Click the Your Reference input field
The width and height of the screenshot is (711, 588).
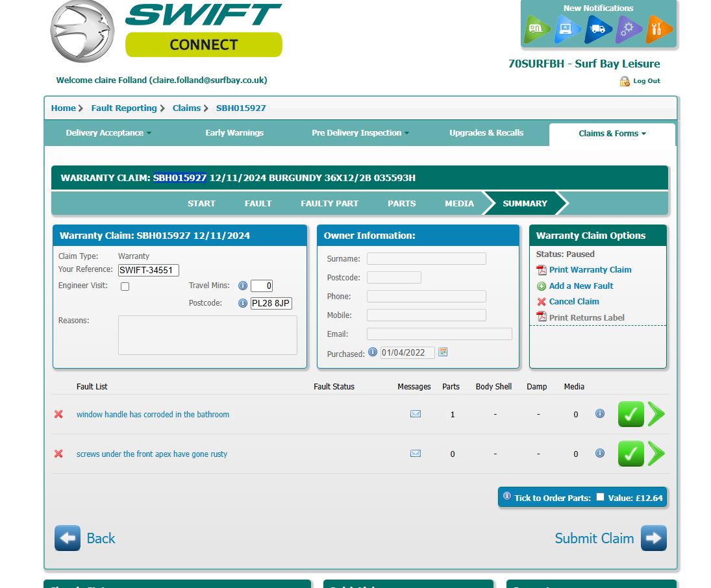tap(148, 270)
